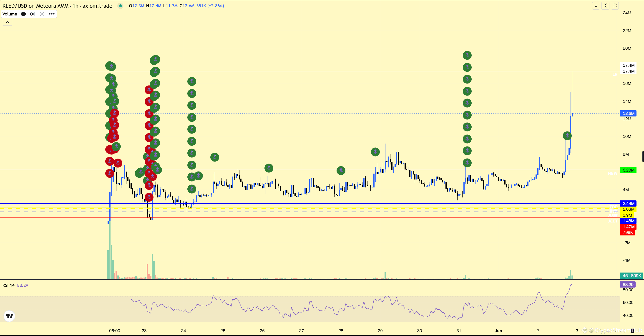
Task: Collapse the indicator legend with the chevron
Action: point(8,22)
